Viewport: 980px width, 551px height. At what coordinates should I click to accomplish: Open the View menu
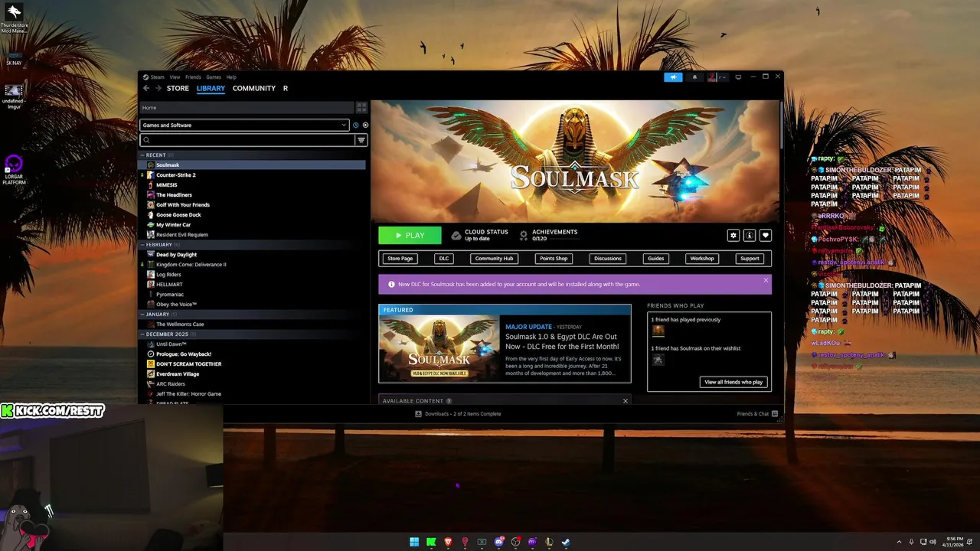pyautogui.click(x=175, y=77)
